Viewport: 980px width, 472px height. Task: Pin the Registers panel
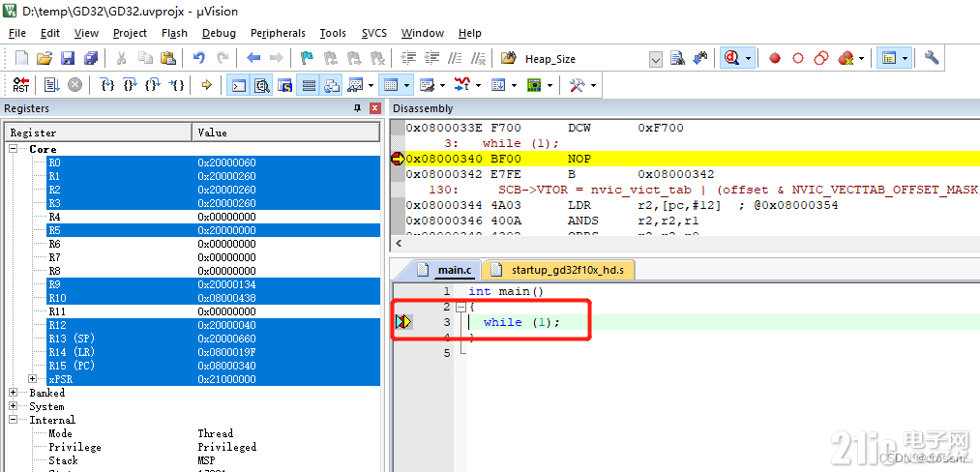click(358, 108)
